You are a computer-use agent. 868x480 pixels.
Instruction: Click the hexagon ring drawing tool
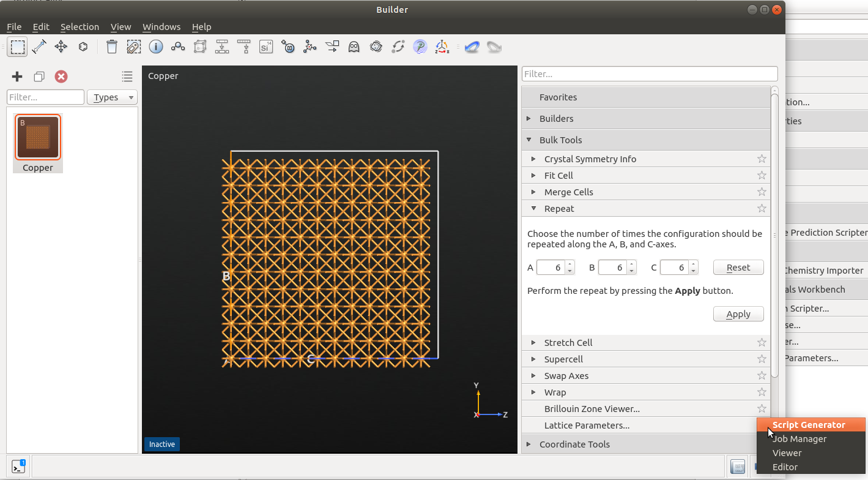(x=83, y=47)
